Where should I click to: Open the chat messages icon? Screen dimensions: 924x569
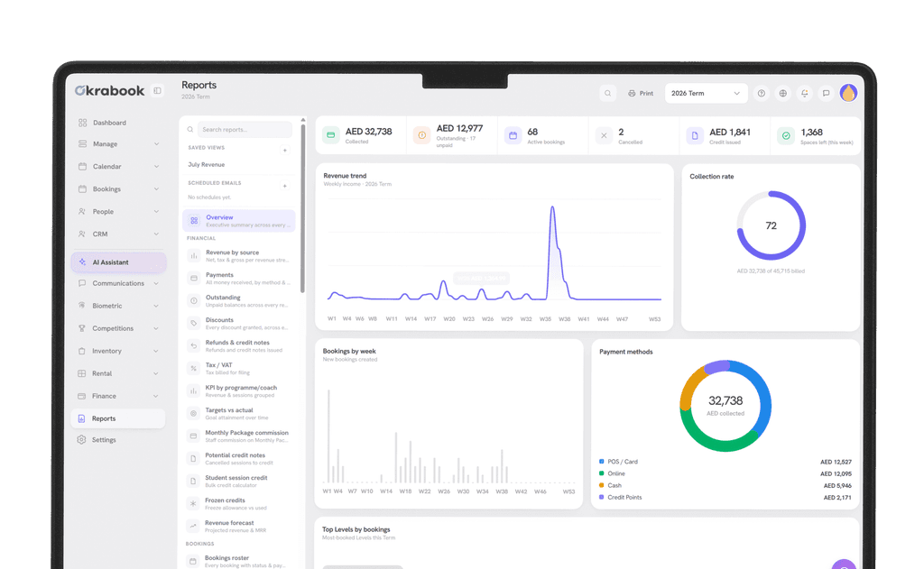(x=827, y=93)
